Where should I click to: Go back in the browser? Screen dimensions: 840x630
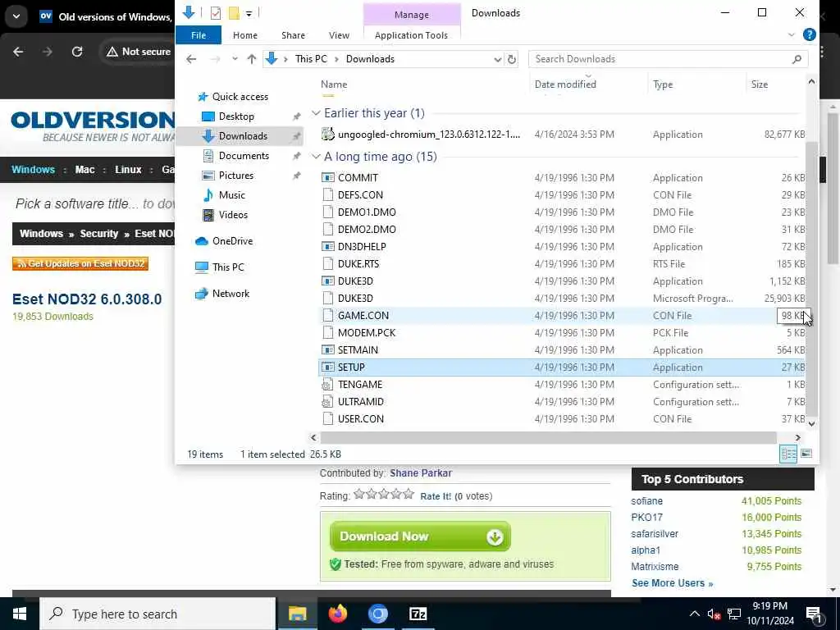pyautogui.click(x=18, y=52)
